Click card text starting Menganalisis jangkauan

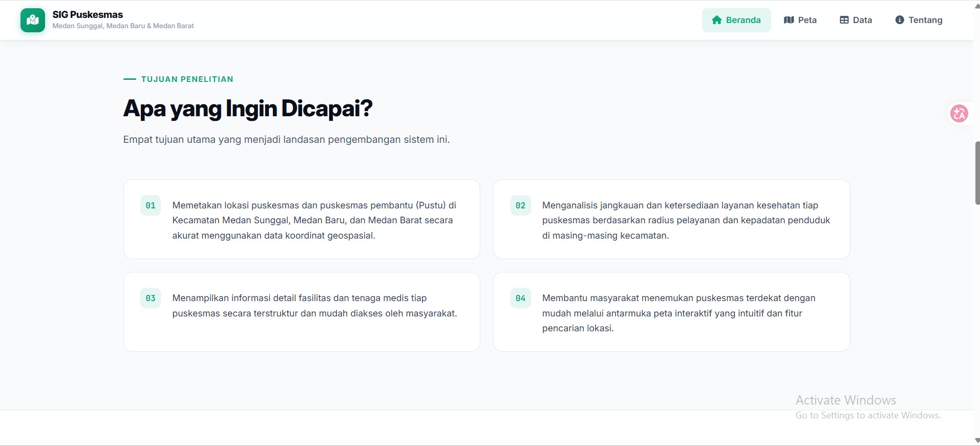click(686, 220)
